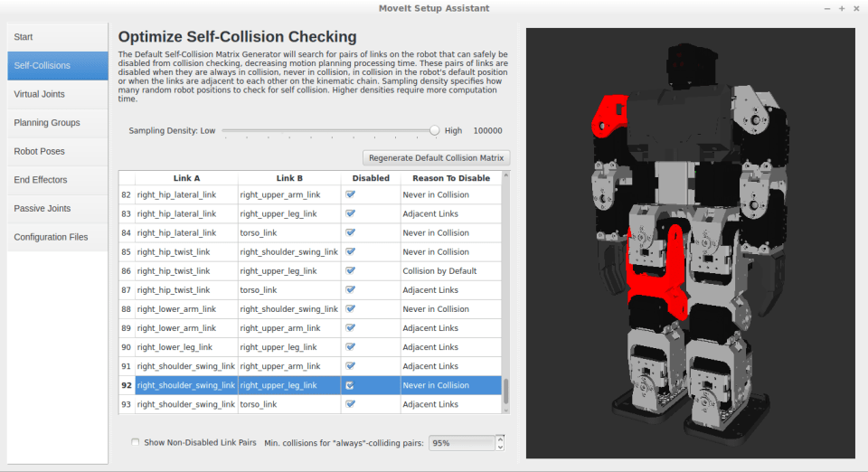Uncheck Disabled checkbox in row 82
This screenshot has width=868, height=472.
click(x=350, y=194)
